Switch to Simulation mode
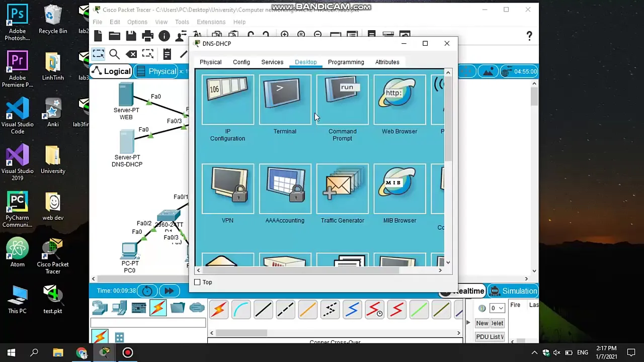 [x=513, y=291]
